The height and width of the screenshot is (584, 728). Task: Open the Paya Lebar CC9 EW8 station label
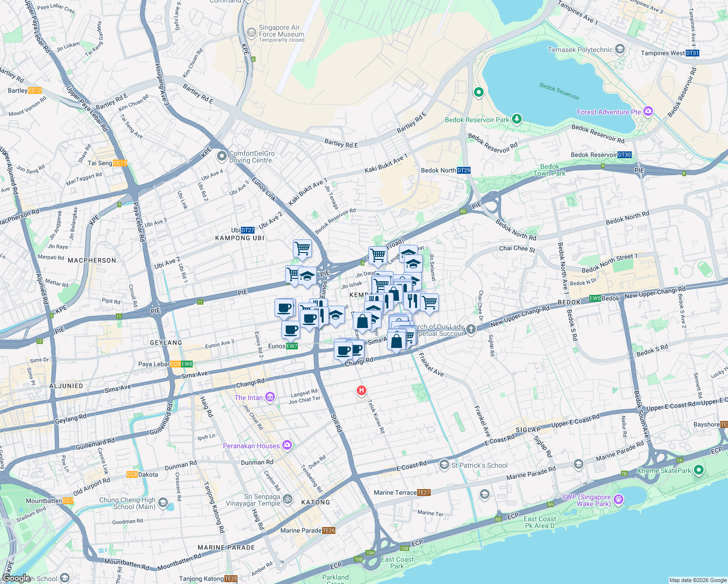point(165,364)
